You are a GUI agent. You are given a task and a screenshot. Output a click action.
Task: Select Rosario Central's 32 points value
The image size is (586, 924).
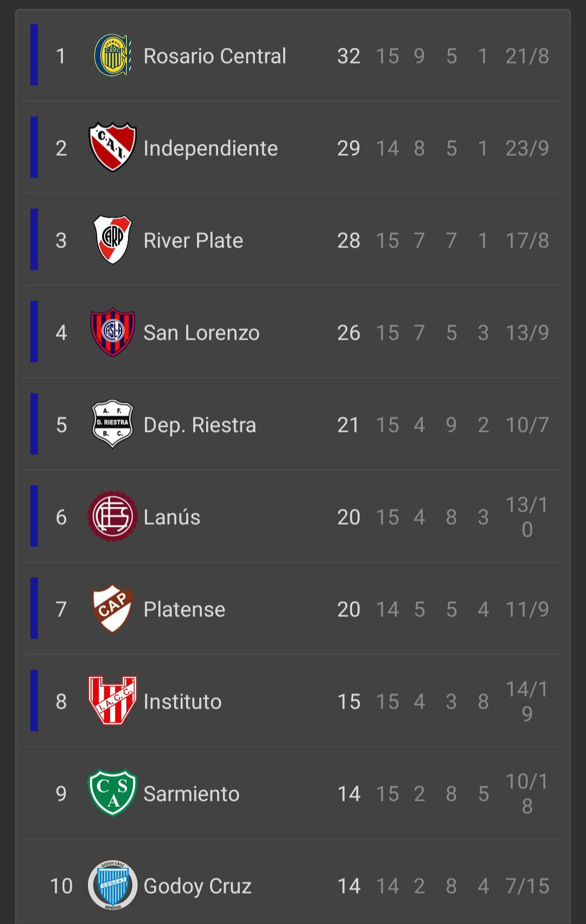pos(349,56)
